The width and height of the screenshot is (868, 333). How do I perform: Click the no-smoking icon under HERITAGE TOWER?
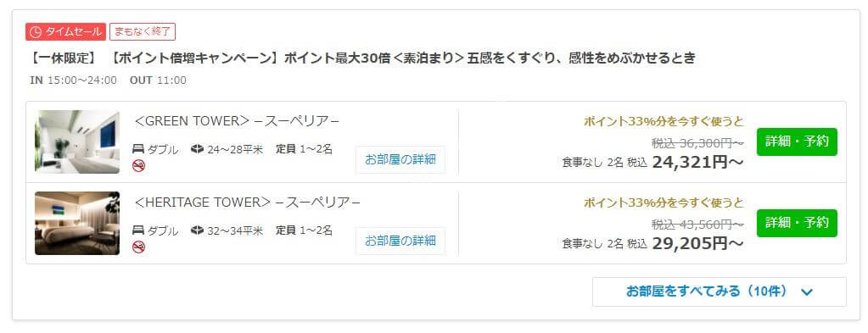139,247
